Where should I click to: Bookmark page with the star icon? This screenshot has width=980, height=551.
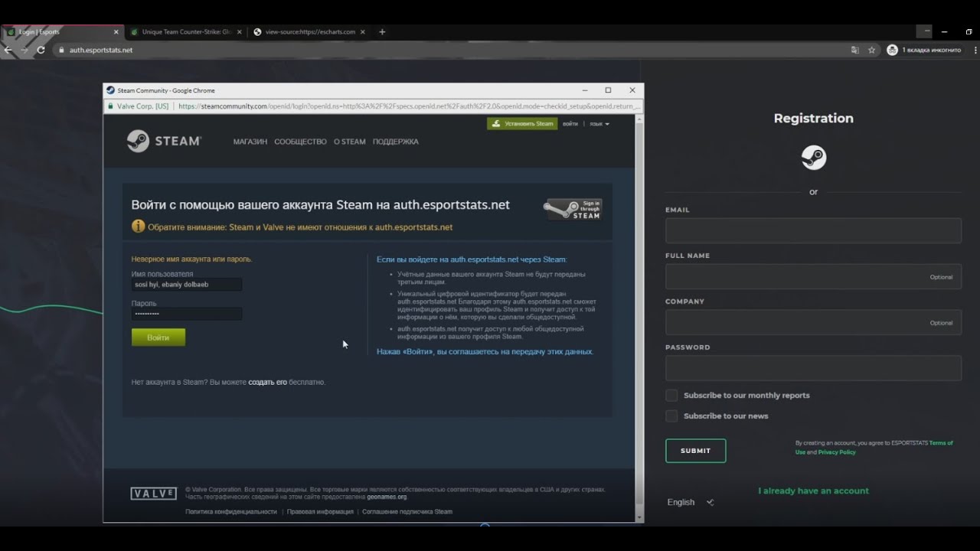coord(871,50)
